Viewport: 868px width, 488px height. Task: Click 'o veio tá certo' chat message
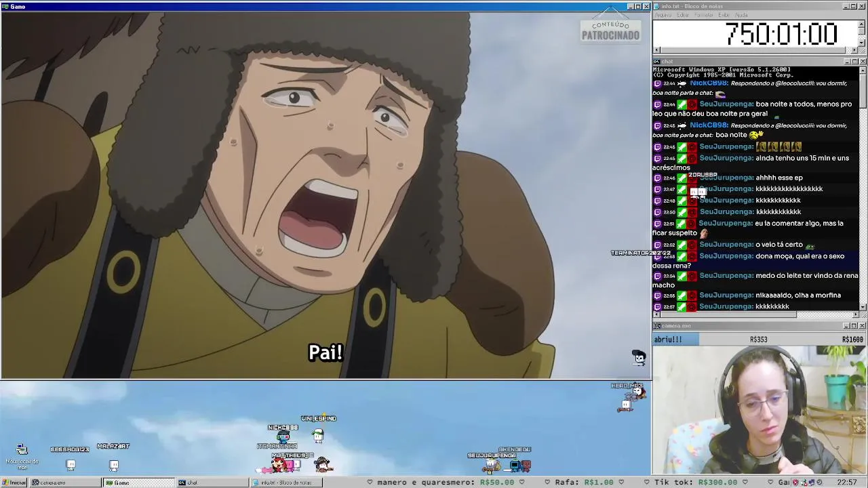pyautogui.click(x=779, y=245)
